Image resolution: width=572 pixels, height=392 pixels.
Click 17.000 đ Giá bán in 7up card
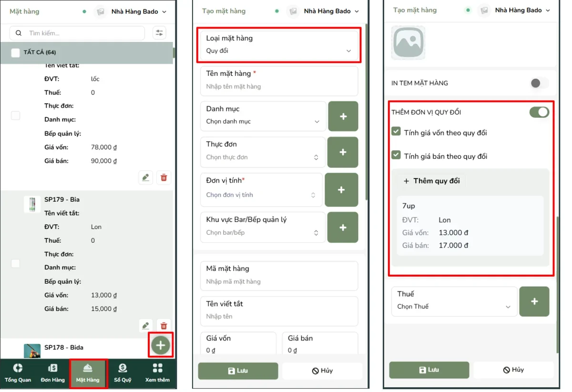(x=453, y=245)
